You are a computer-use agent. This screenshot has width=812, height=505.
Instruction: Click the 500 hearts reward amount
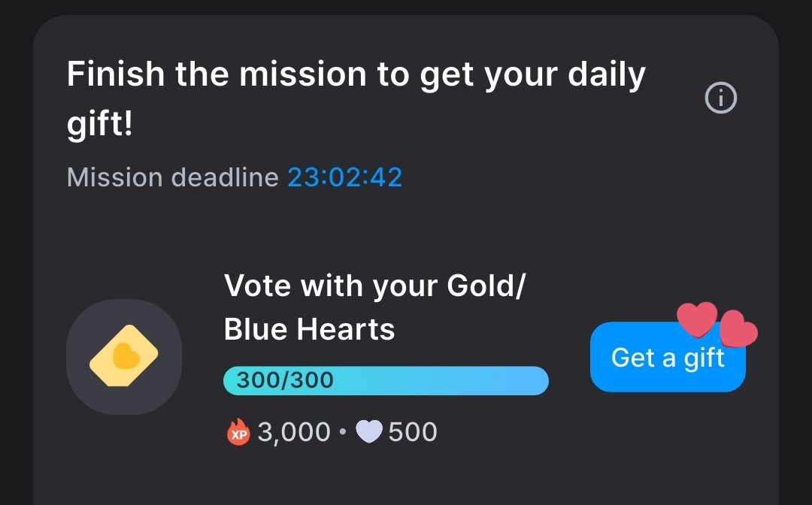(x=413, y=432)
